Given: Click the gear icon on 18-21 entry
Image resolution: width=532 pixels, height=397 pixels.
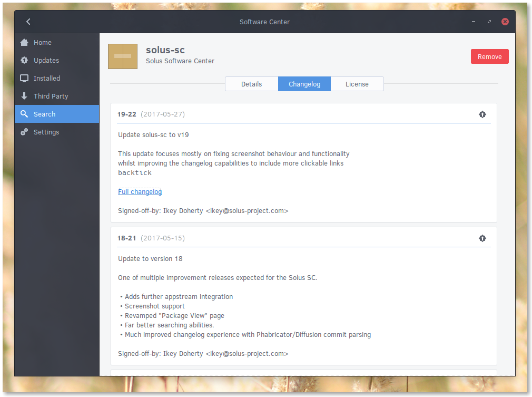Looking at the screenshot, I should pyautogui.click(x=482, y=238).
